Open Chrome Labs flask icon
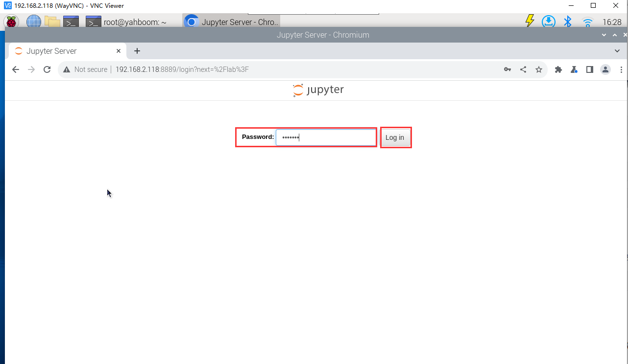The image size is (628, 364). 574,69
